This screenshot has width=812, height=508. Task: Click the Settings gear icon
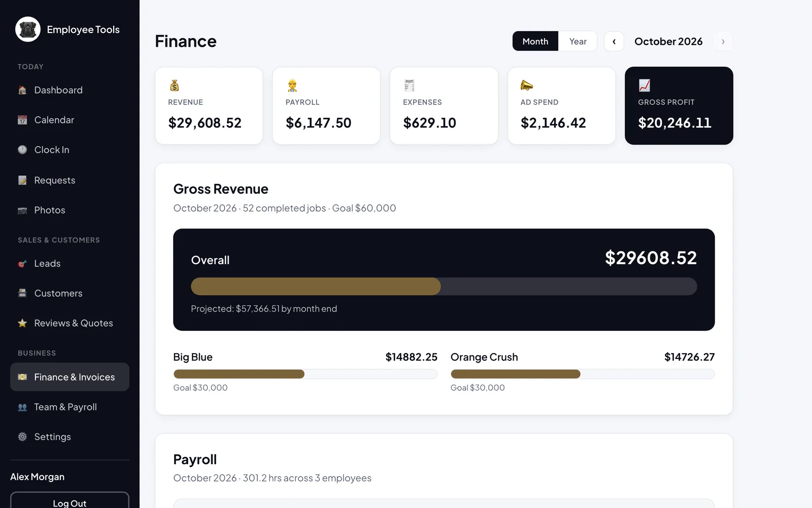coord(22,437)
